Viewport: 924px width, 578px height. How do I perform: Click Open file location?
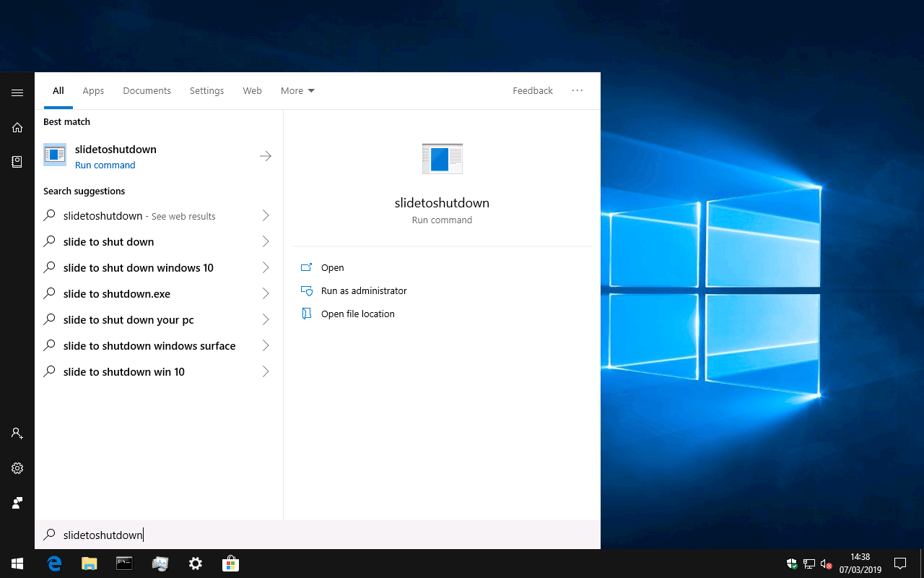357,314
